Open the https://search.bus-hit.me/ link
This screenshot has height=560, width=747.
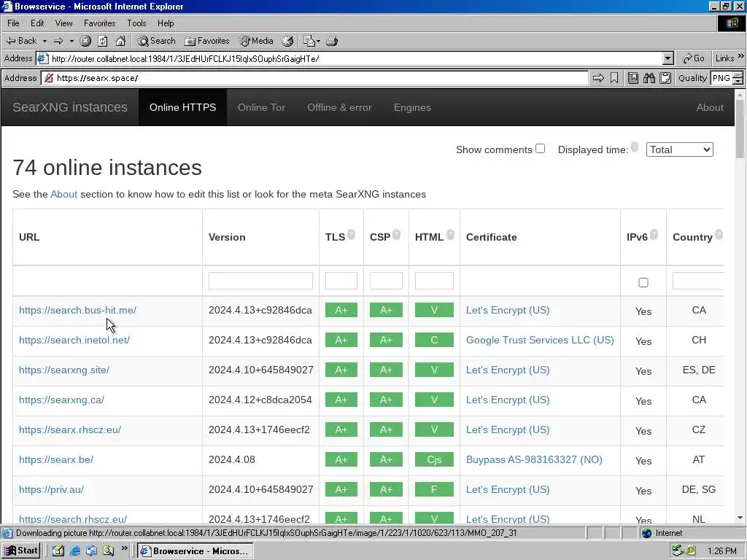point(77,310)
